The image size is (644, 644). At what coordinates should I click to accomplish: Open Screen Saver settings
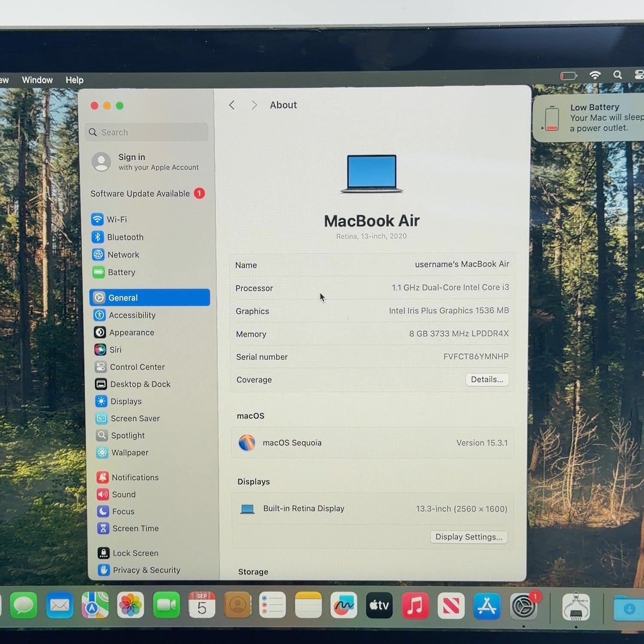(128, 418)
